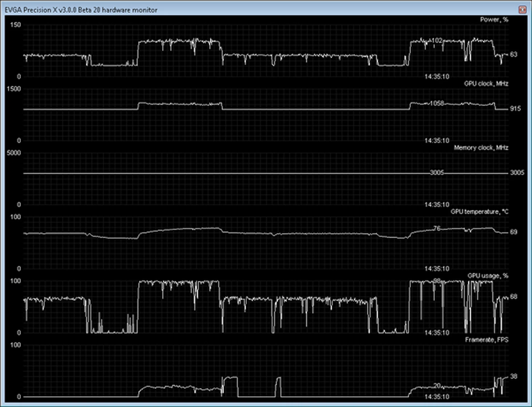532x407 pixels.
Task: Click the 150 axis maximum on the power graph
Action: click(15, 25)
